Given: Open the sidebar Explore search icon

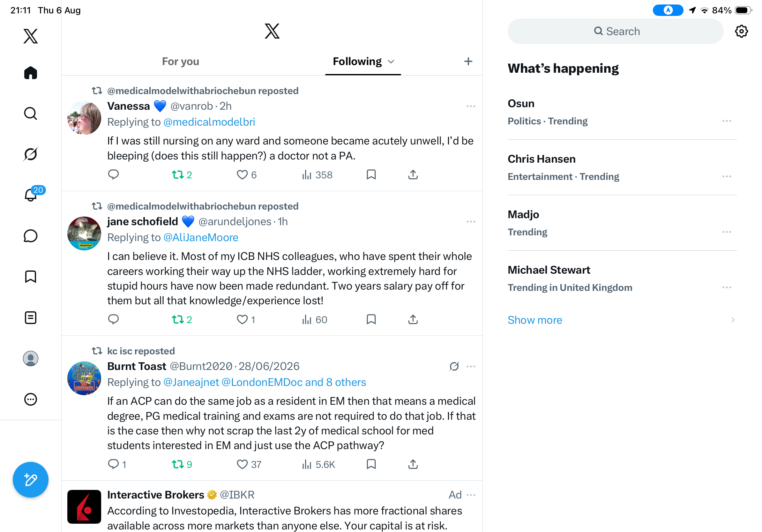Looking at the screenshot, I should point(31,114).
